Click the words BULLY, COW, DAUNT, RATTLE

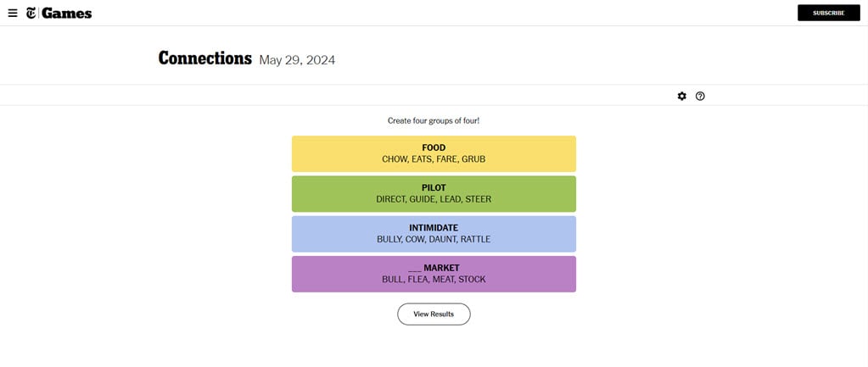tap(434, 239)
